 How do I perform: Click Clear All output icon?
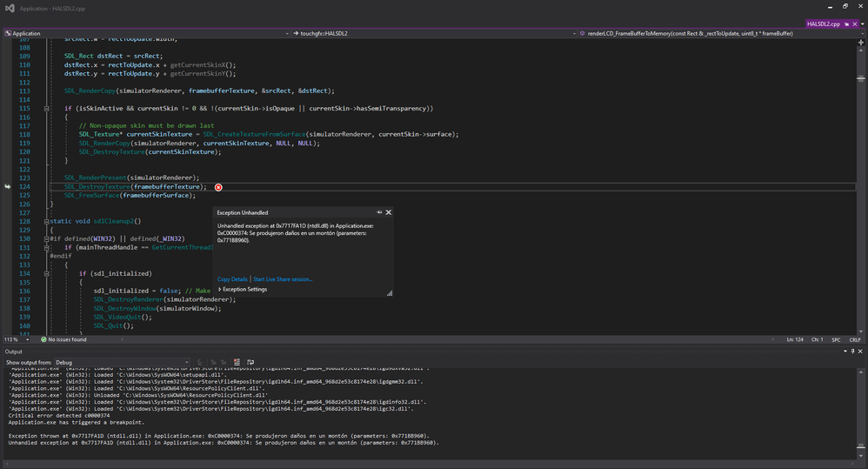tap(237, 362)
